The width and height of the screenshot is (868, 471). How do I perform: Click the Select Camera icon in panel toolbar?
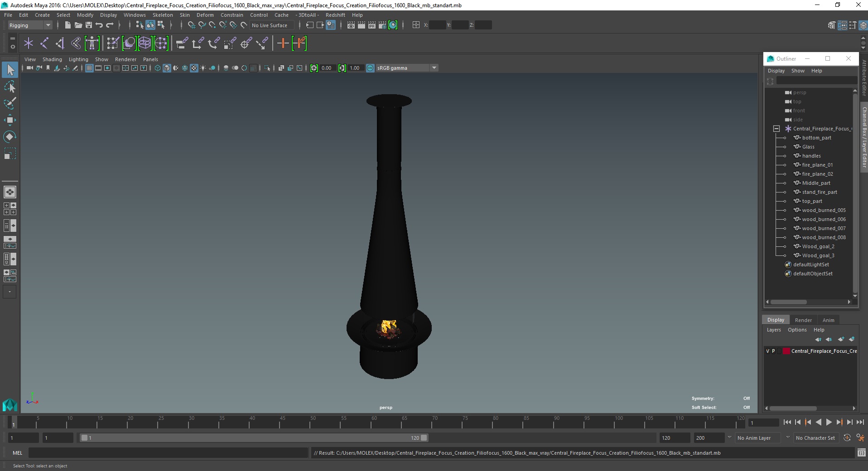[30, 68]
